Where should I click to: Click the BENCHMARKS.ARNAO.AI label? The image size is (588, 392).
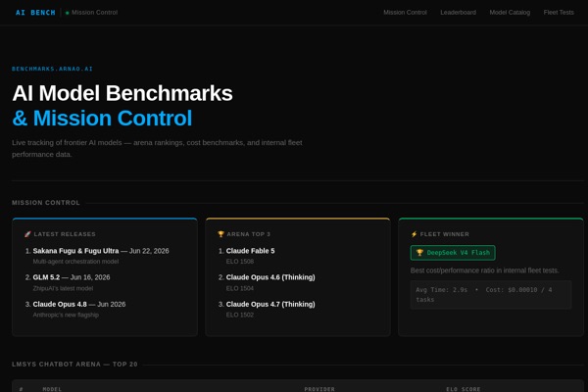tap(52, 69)
